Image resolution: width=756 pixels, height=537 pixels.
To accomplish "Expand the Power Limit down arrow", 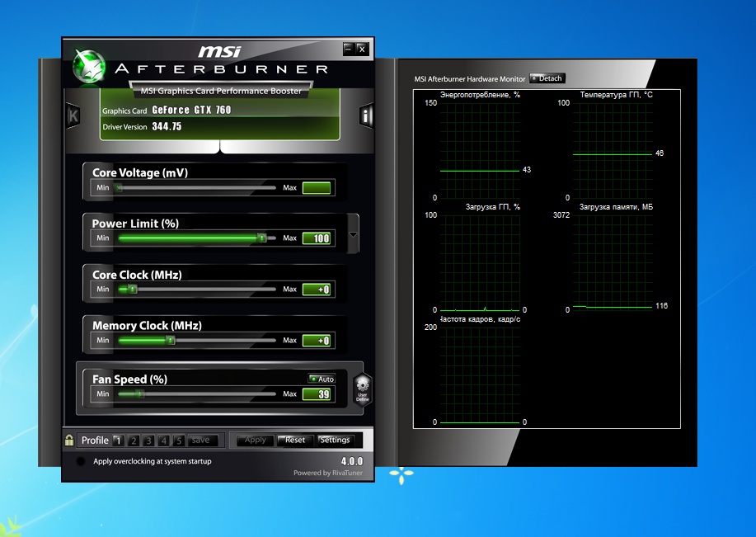I will click(x=353, y=234).
